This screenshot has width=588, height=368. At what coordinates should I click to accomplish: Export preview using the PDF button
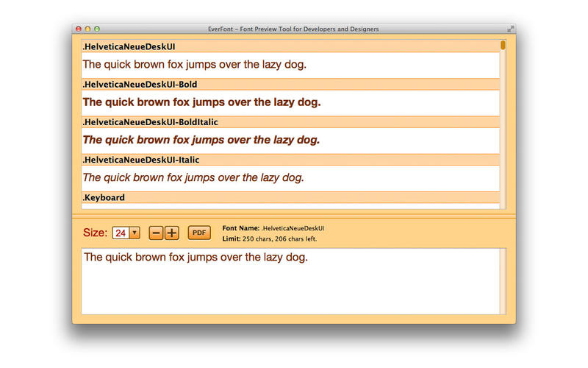point(199,233)
